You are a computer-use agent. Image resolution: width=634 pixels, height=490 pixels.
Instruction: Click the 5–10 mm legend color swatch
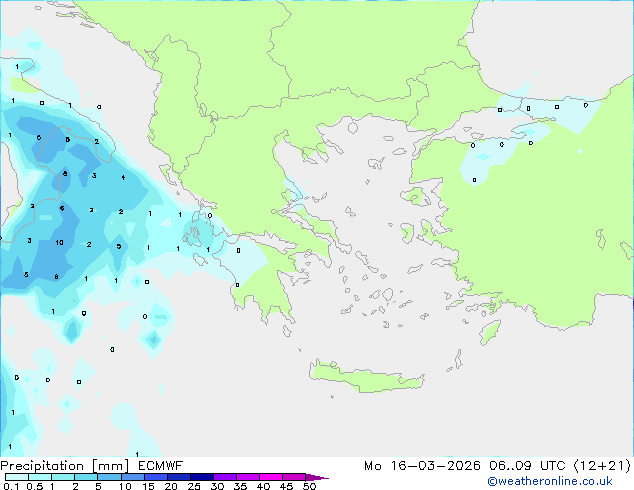tap(109, 477)
